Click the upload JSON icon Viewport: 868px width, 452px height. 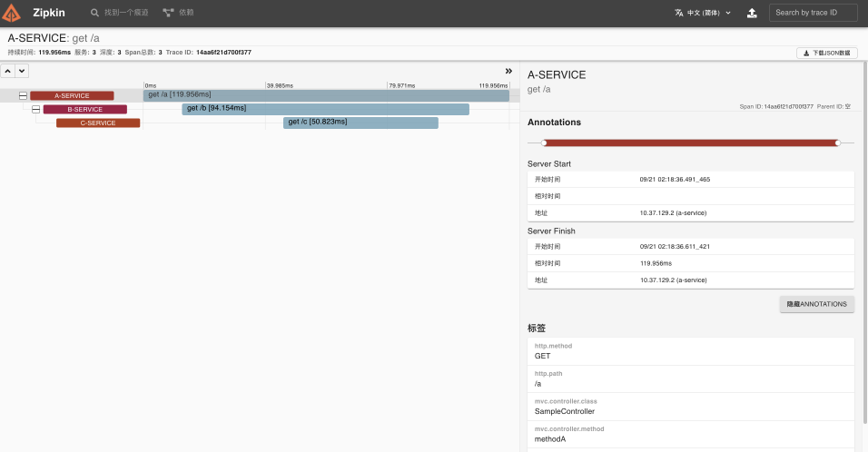pyautogui.click(x=752, y=13)
